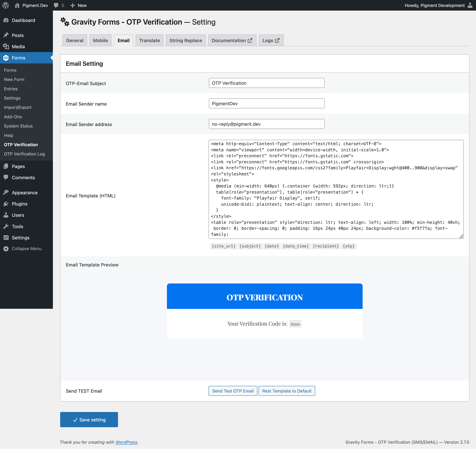The height and width of the screenshot is (449, 476).
Task: Click the Dashboard gauge icon
Action: [x=6, y=20]
